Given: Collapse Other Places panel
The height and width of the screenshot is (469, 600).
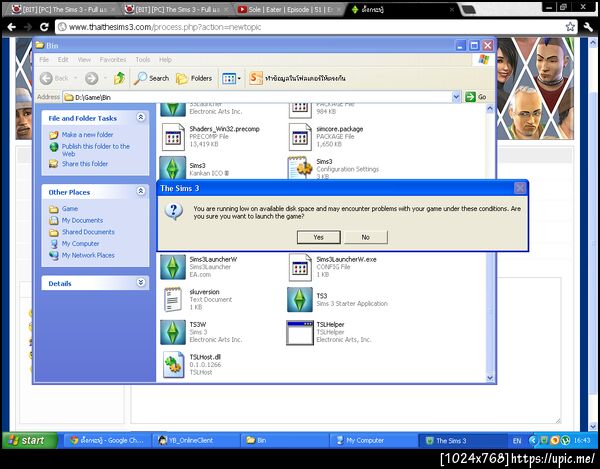Looking at the screenshot, I should (x=141, y=191).
